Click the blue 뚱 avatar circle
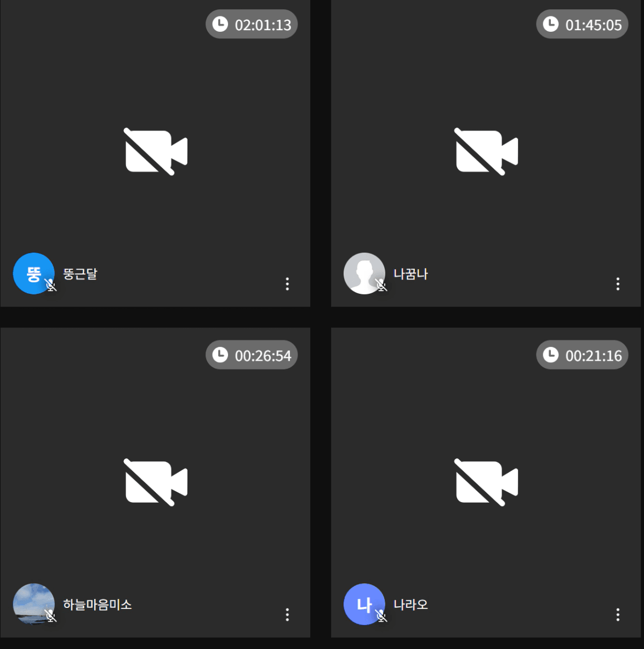The image size is (644, 649). [33, 273]
